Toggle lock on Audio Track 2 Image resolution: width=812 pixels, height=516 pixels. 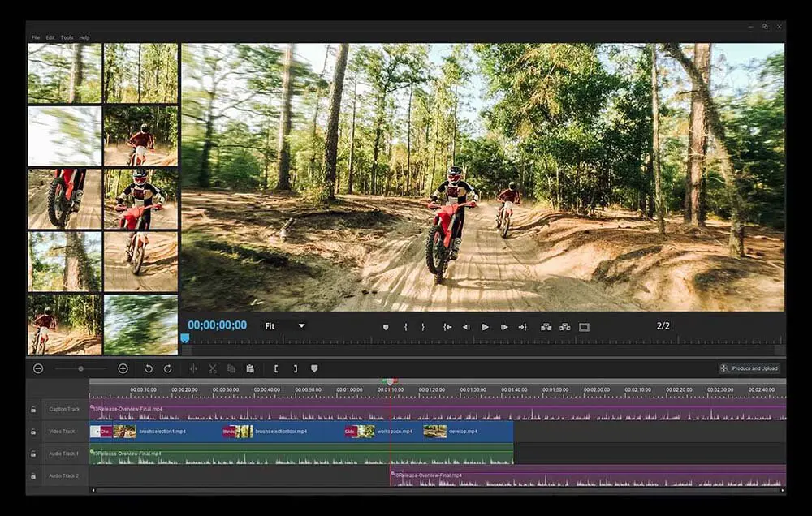coord(33,476)
